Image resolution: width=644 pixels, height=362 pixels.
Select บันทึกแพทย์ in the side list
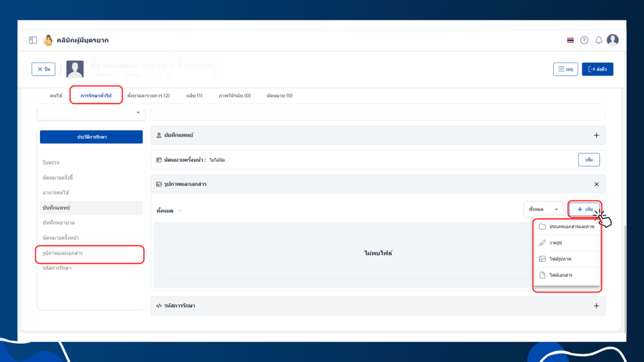91,207
